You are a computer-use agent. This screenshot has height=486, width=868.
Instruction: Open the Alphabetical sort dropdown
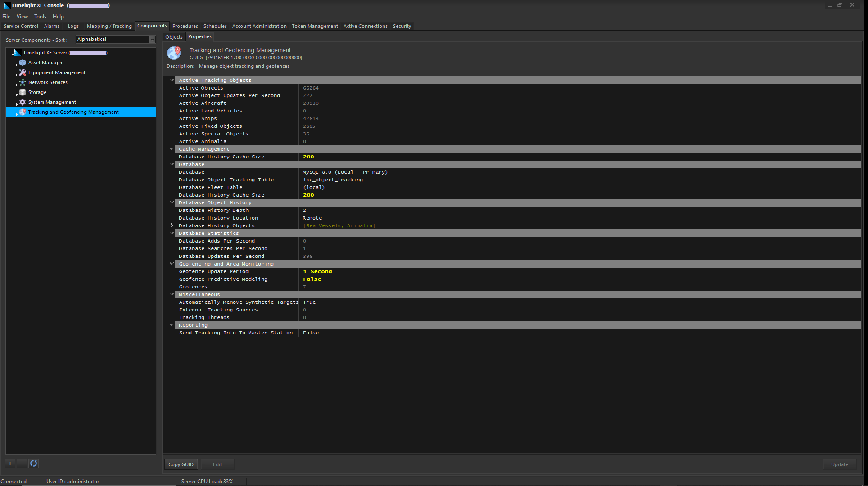coord(152,40)
